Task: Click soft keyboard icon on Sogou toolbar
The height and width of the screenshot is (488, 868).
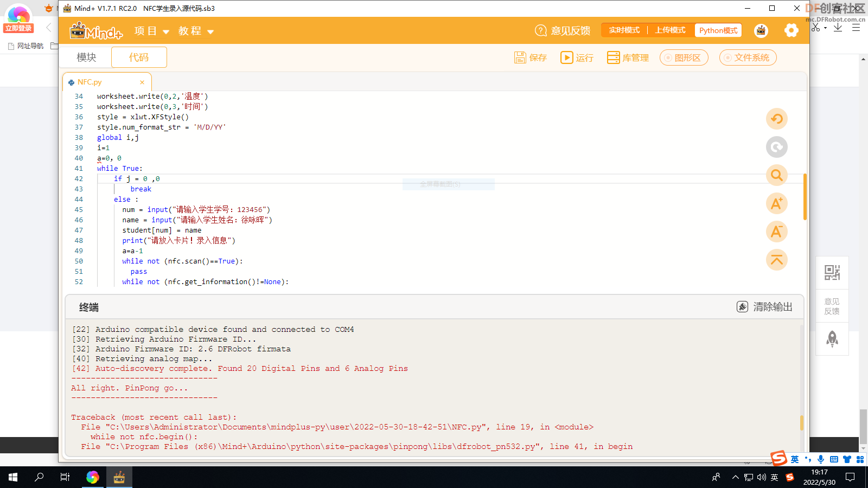Action: point(834,459)
